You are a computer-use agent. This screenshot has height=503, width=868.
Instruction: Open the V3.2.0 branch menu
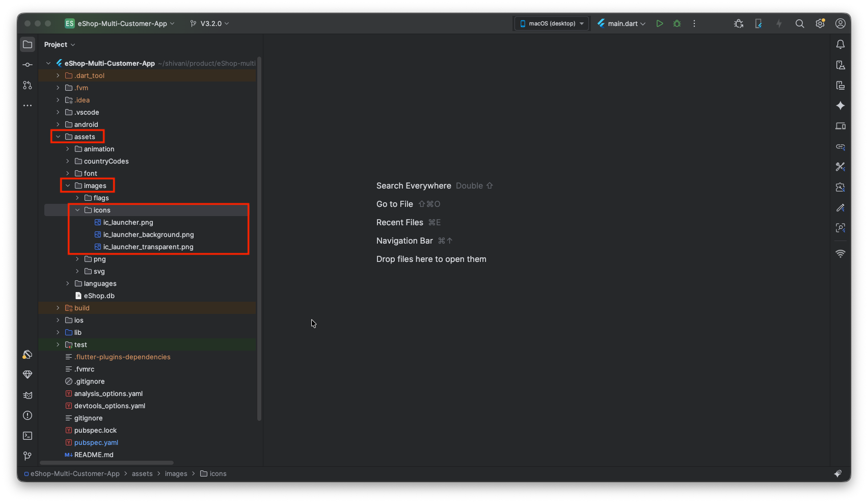(210, 23)
